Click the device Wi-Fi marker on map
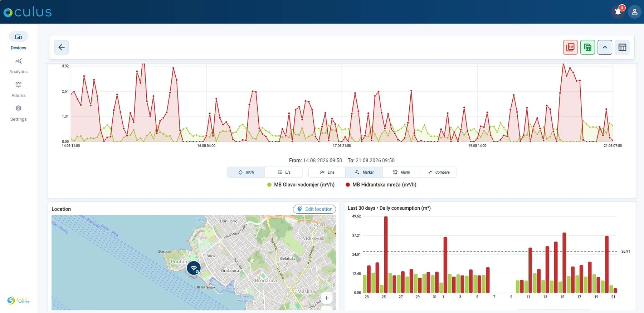644x313 pixels. click(x=194, y=268)
